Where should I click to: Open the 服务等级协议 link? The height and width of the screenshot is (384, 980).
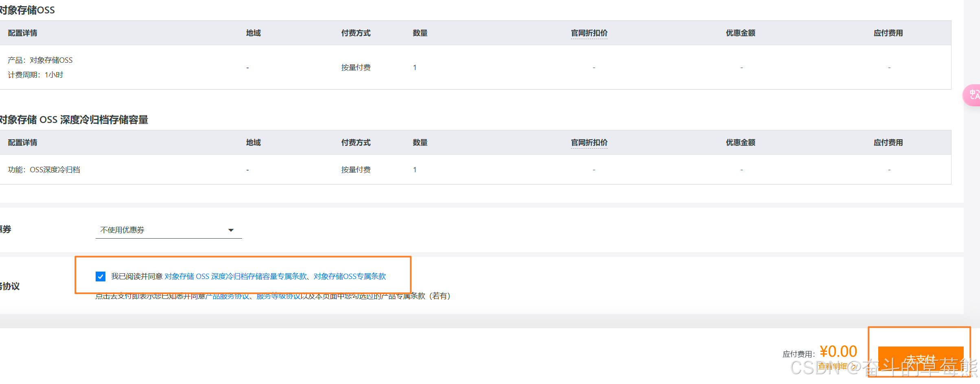pos(278,296)
